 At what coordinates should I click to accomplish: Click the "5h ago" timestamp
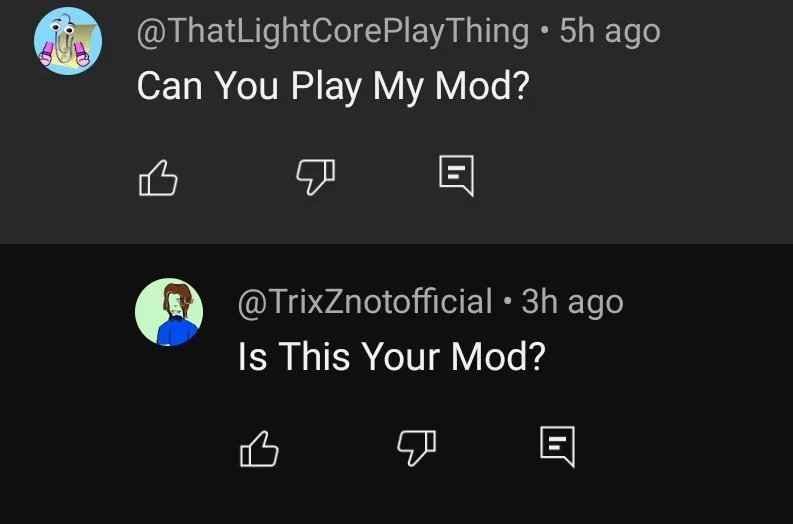point(609,31)
